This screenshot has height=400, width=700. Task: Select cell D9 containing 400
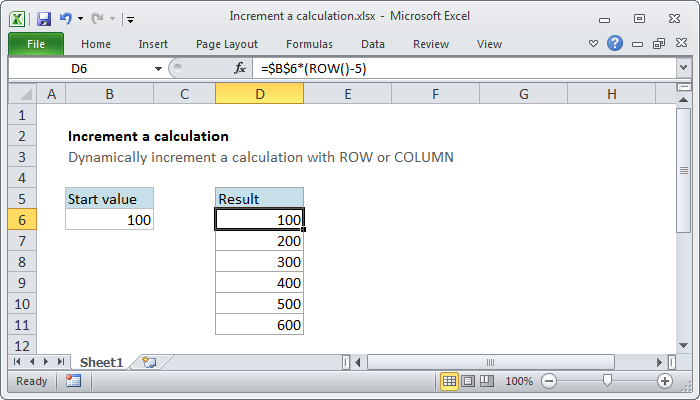pos(259,282)
